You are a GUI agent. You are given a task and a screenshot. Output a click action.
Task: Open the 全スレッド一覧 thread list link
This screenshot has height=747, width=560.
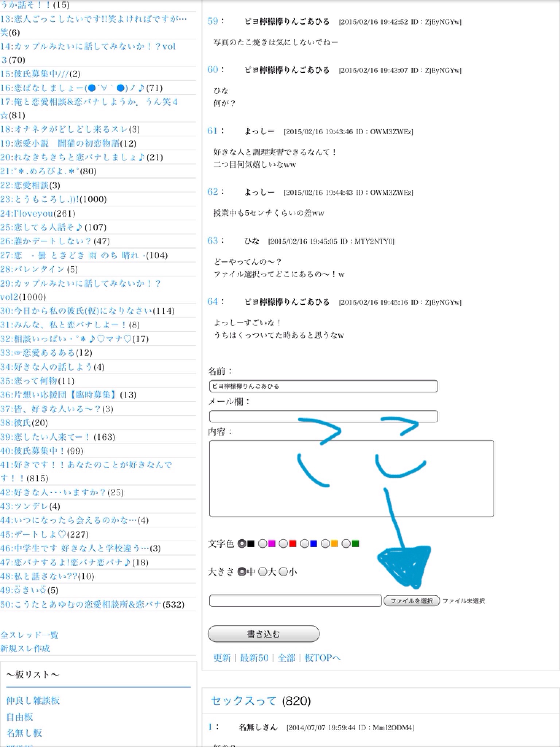coord(30,635)
